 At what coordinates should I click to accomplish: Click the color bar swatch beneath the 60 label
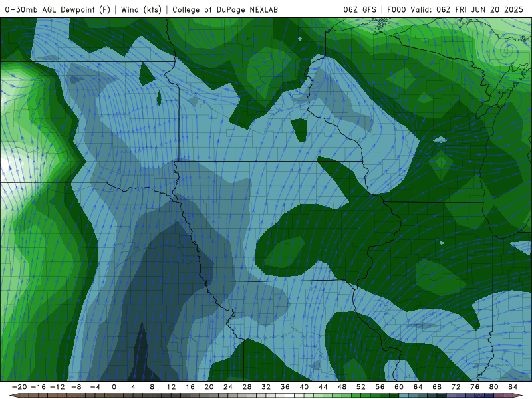click(404, 396)
